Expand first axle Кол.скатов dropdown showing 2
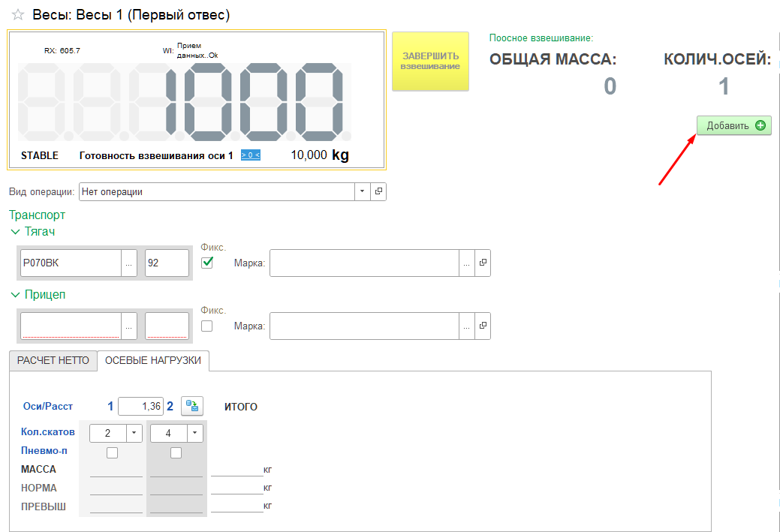Image resolution: width=780 pixels, height=532 pixels. 134,433
